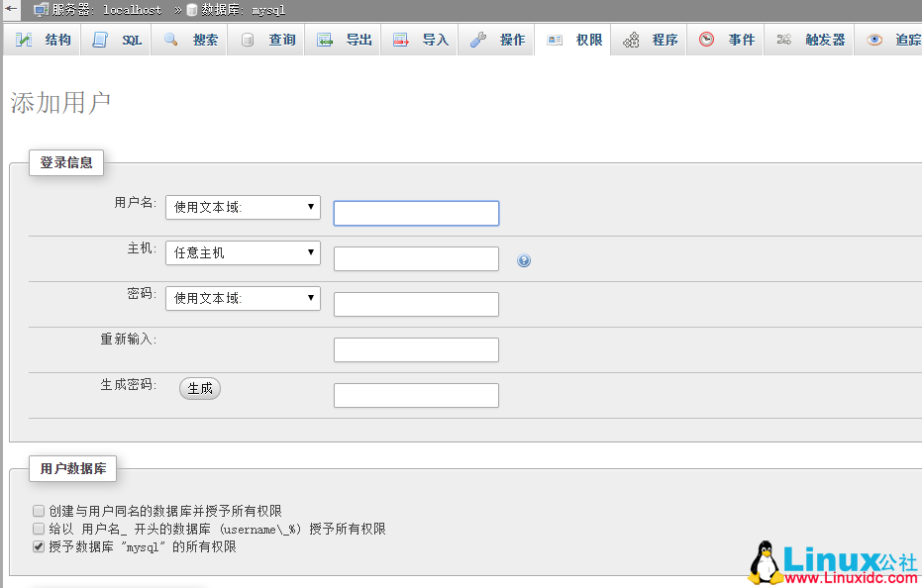Image resolution: width=922 pixels, height=588 pixels.
Task: Click the SQL tab icon
Action: point(100,41)
